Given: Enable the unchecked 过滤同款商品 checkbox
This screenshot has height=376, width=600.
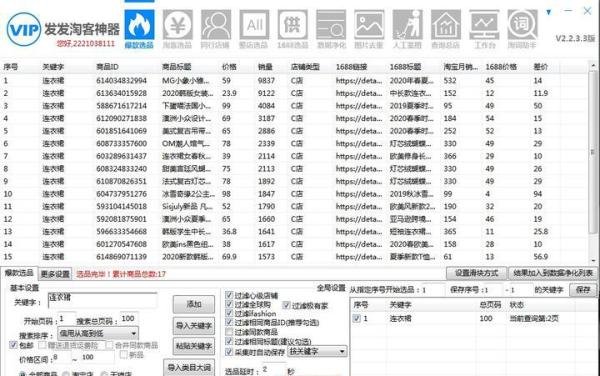Looking at the screenshot, I should (229, 332).
